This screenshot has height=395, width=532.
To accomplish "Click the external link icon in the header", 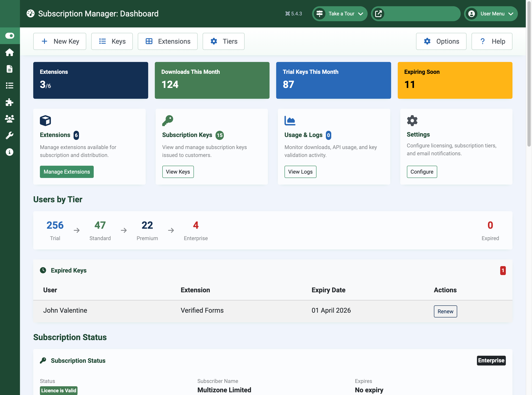I will [x=379, y=14].
